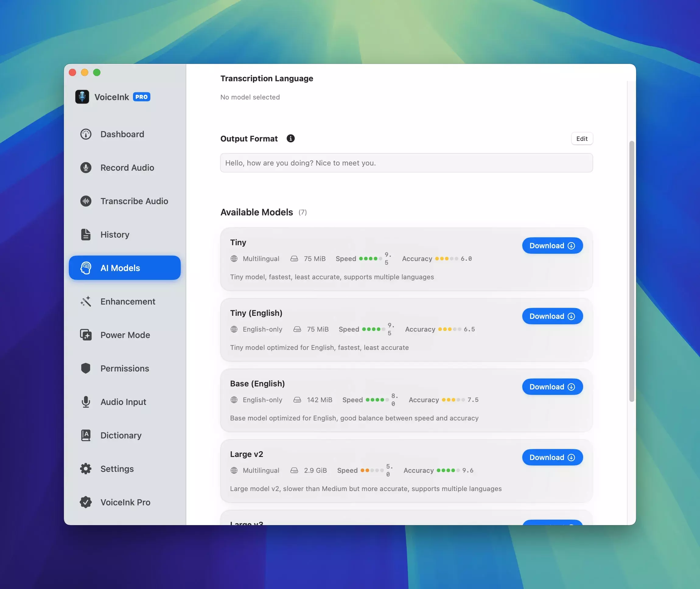Click the Output Format info icon
The image size is (700, 589).
pyautogui.click(x=291, y=138)
